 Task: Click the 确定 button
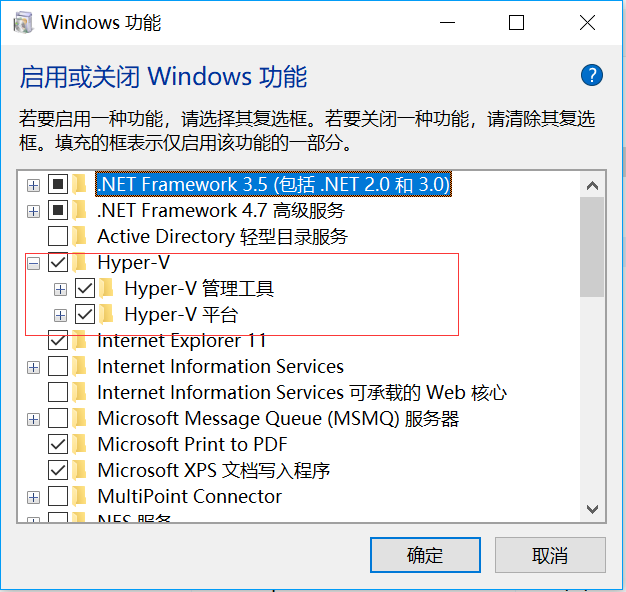(x=425, y=555)
